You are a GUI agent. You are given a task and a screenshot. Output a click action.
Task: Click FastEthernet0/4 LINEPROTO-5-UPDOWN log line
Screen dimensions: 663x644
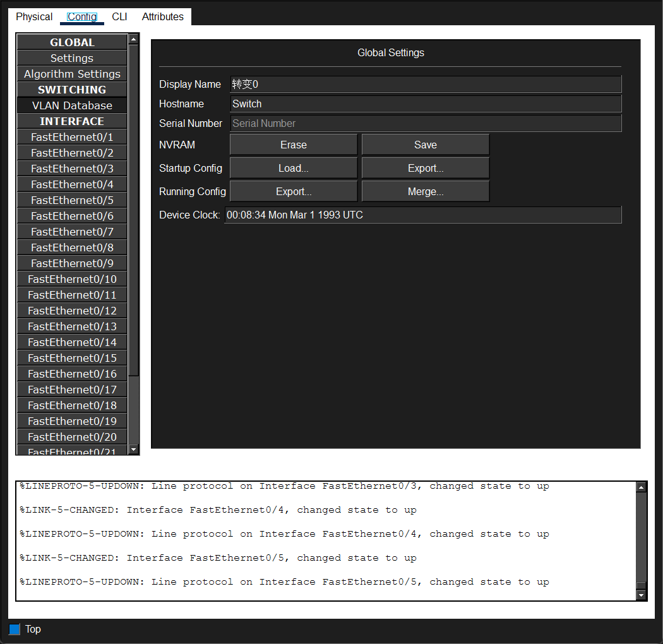284,534
